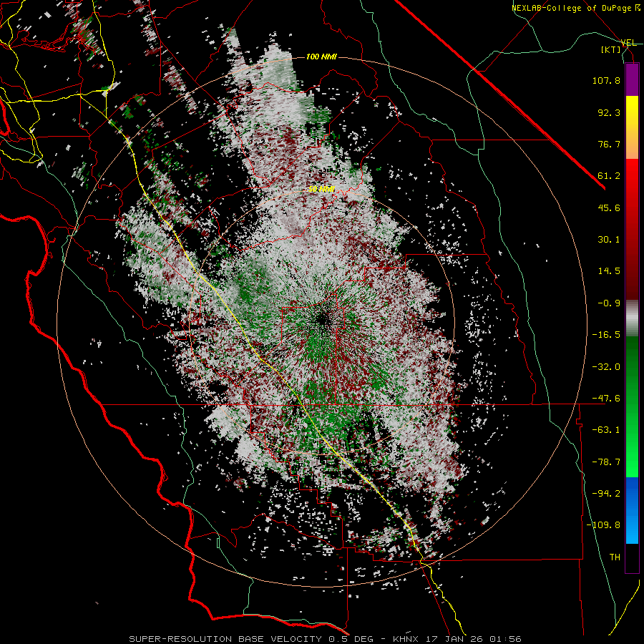Click the -32.0 velocity scale value
The width and height of the screenshot is (644, 644).
click(606, 367)
